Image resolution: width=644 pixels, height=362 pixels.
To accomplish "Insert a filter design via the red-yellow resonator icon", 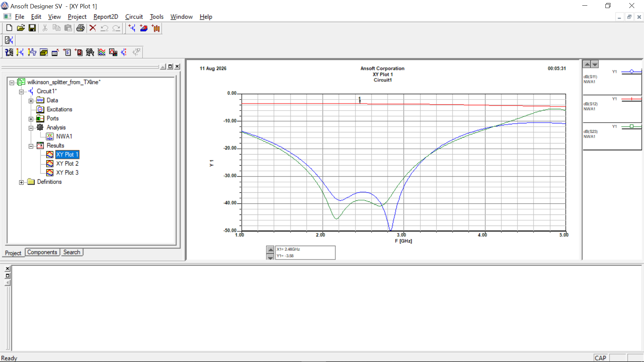I will [x=156, y=28].
